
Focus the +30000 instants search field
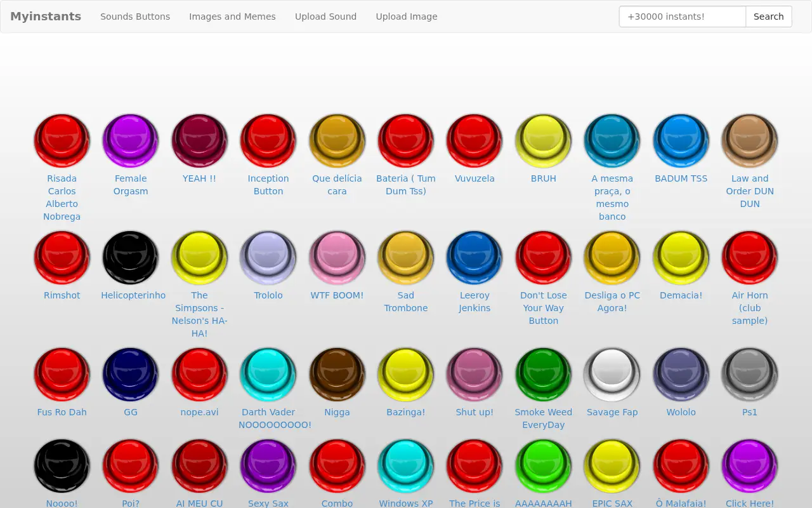pos(683,17)
